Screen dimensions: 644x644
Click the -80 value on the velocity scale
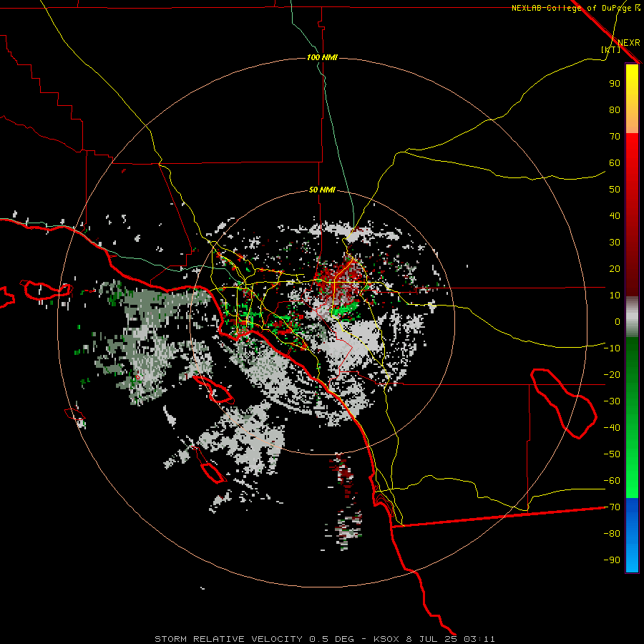612,534
